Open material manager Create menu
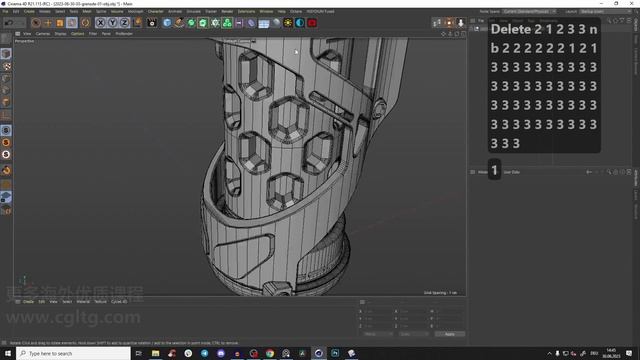The image size is (640, 360). (28, 302)
